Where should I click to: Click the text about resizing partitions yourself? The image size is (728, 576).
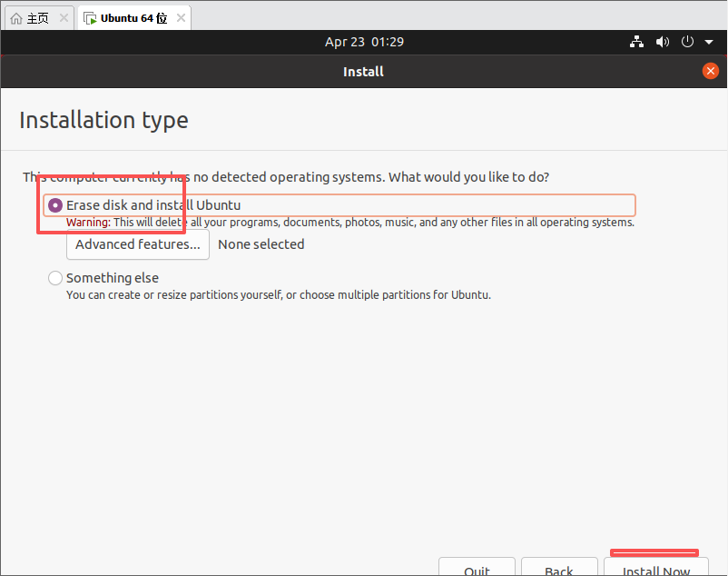point(279,295)
